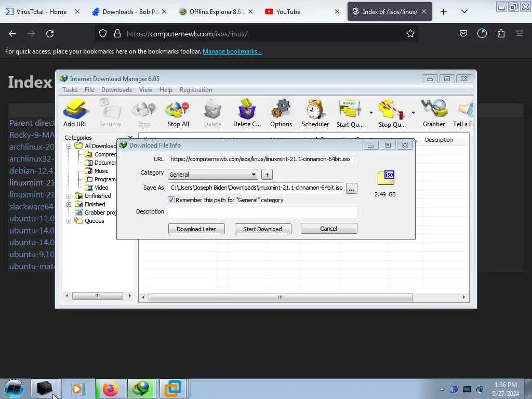The image size is (532, 399).
Task: Expand the Queues category
Action: point(69,221)
